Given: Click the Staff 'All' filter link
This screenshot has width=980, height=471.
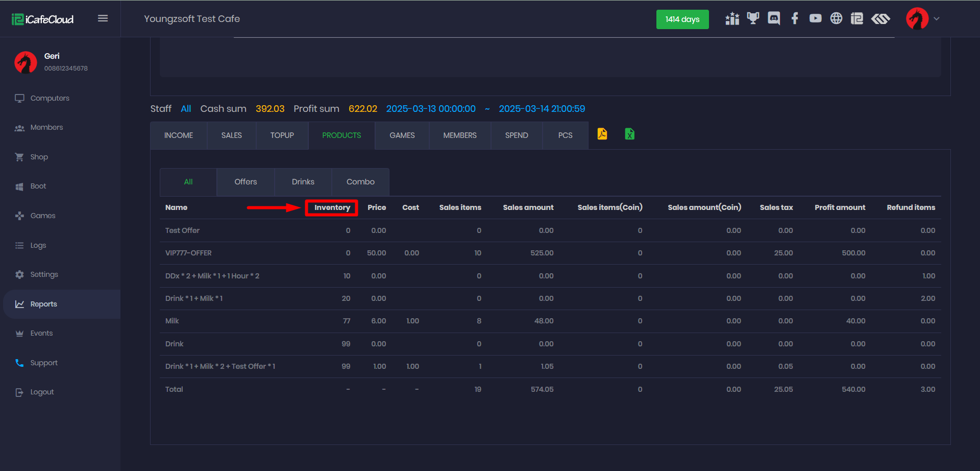Looking at the screenshot, I should coord(186,109).
